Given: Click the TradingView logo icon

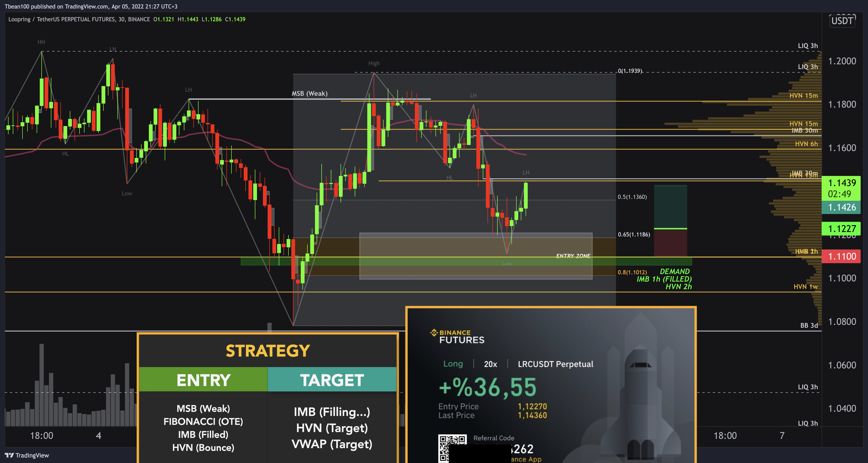Looking at the screenshot, I should pyautogui.click(x=9, y=455).
